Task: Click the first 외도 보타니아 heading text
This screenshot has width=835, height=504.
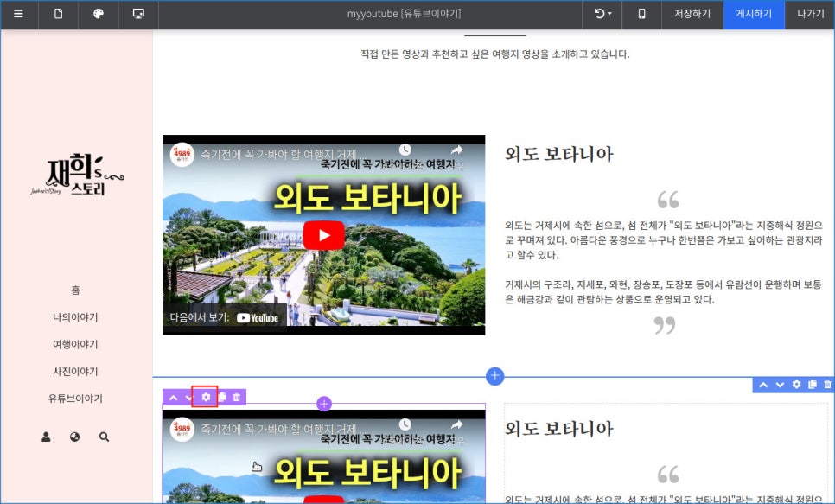Action: [x=559, y=155]
